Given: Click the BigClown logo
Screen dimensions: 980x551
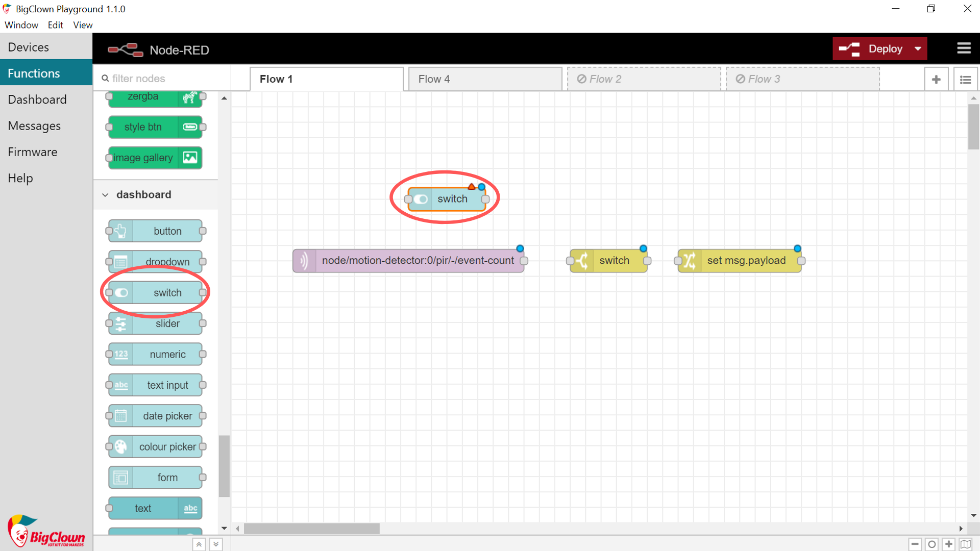Looking at the screenshot, I should (46, 531).
